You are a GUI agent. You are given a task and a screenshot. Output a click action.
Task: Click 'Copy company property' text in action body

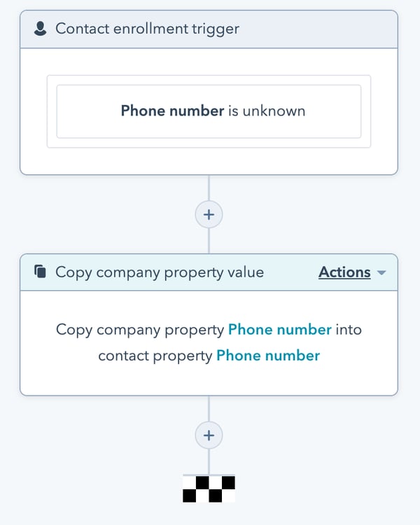point(140,329)
